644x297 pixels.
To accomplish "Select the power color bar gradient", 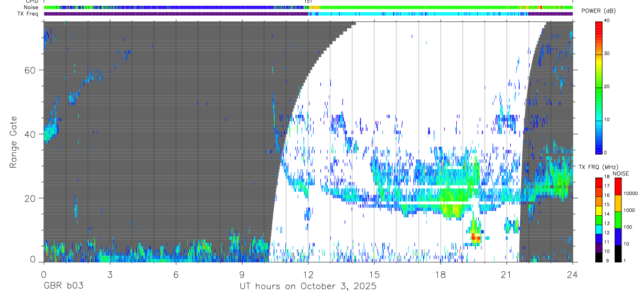I will (x=598, y=87).
